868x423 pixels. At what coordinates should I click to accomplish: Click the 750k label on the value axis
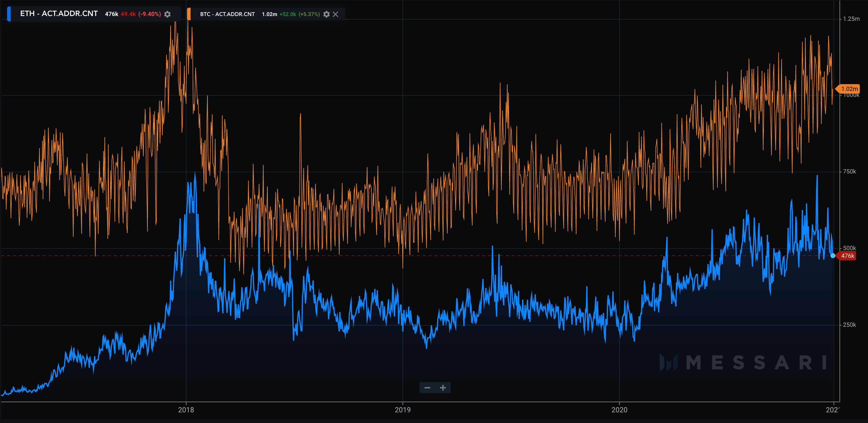(850, 172)
